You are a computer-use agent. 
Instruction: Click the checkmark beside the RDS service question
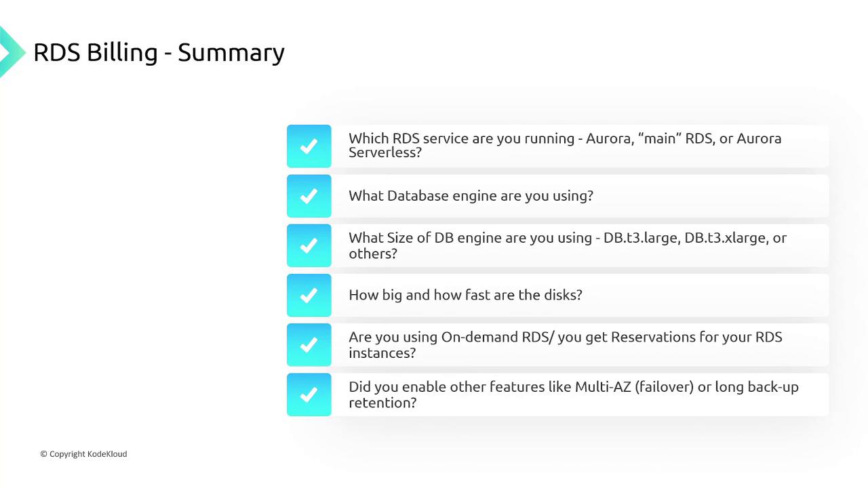coord(309,146)
